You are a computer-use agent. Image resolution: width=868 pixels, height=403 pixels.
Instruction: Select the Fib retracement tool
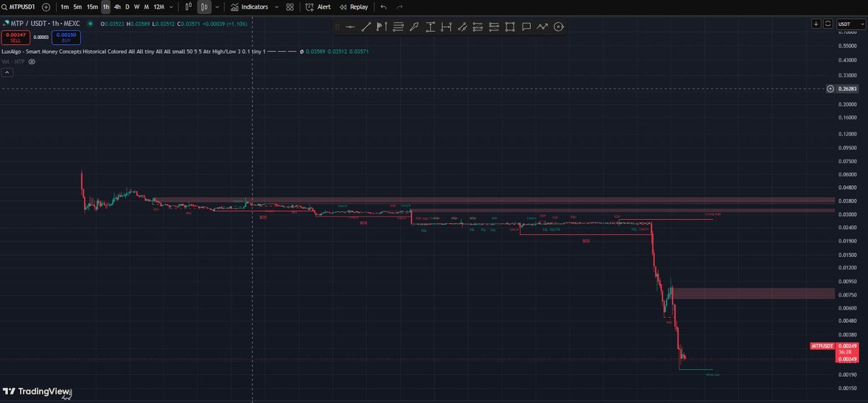[398, 27]
